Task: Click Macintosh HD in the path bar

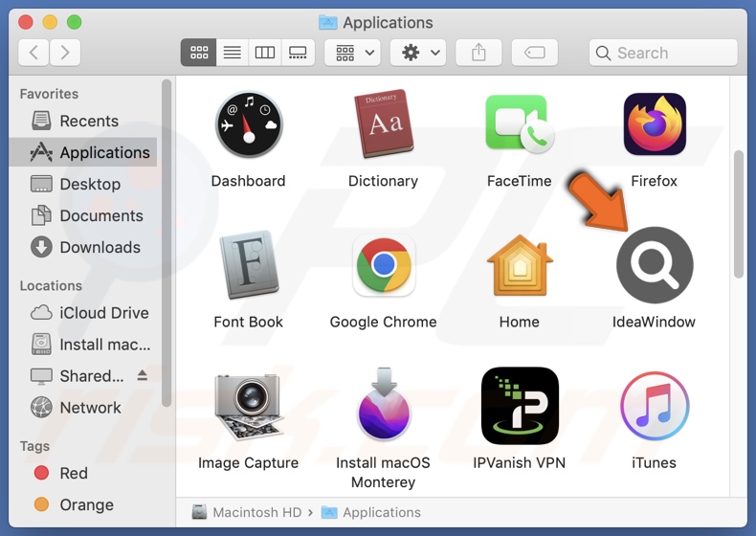Action: click(x=246, y=512)
